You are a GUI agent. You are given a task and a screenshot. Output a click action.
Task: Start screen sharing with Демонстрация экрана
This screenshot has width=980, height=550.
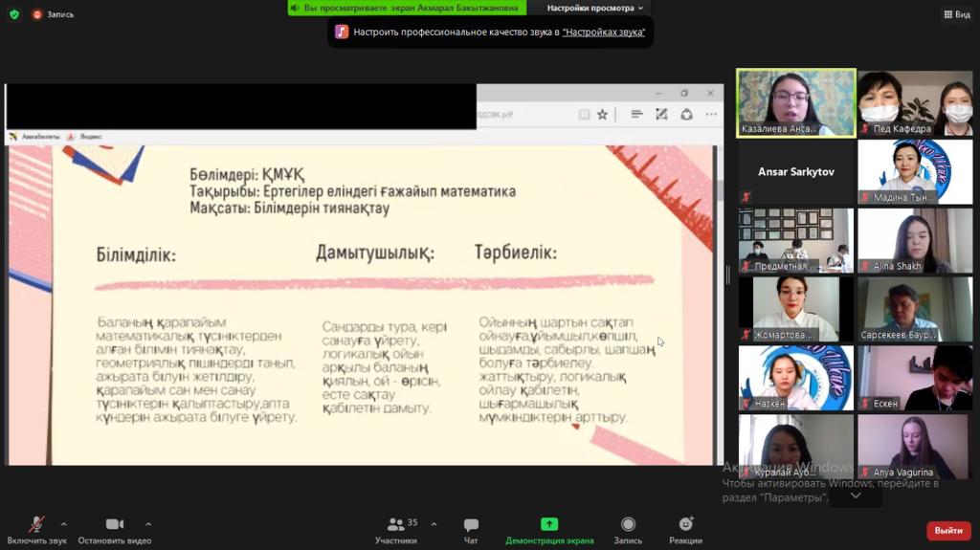click(549, 530)
